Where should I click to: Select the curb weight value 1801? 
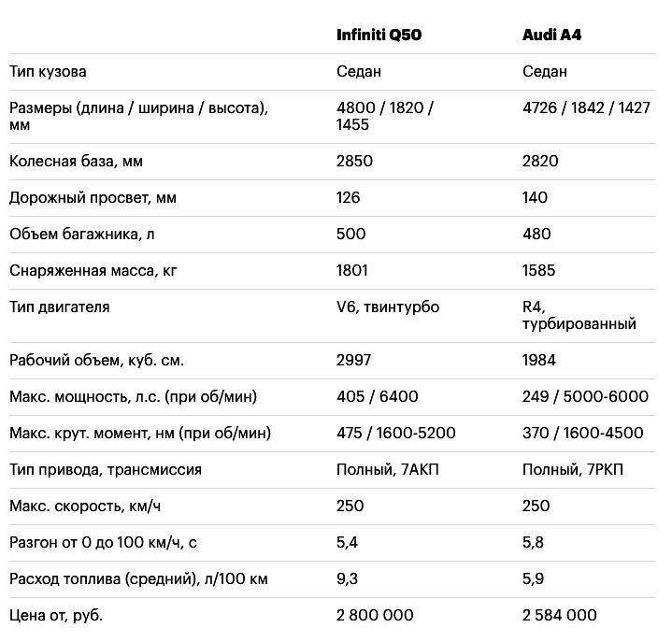pos(352,271)
